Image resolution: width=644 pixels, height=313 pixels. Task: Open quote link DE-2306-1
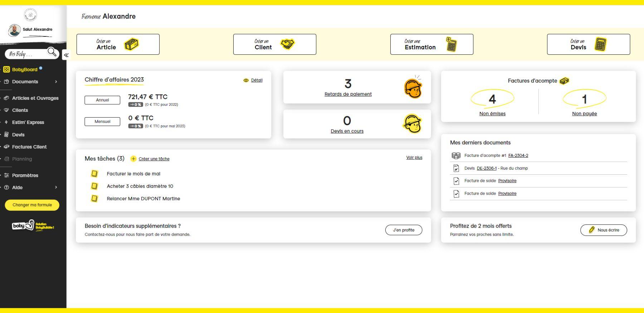click(x=487, y=168)
